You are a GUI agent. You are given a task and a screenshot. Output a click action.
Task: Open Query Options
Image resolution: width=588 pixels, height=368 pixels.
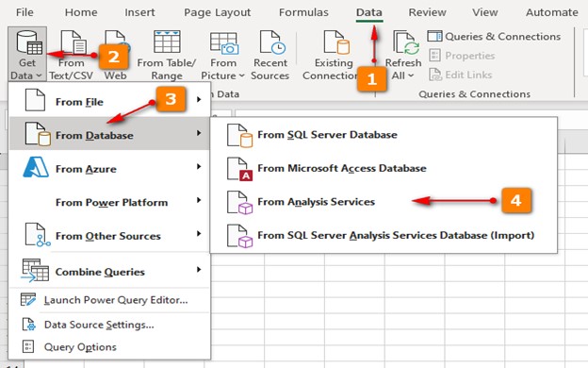click(109, 347)
